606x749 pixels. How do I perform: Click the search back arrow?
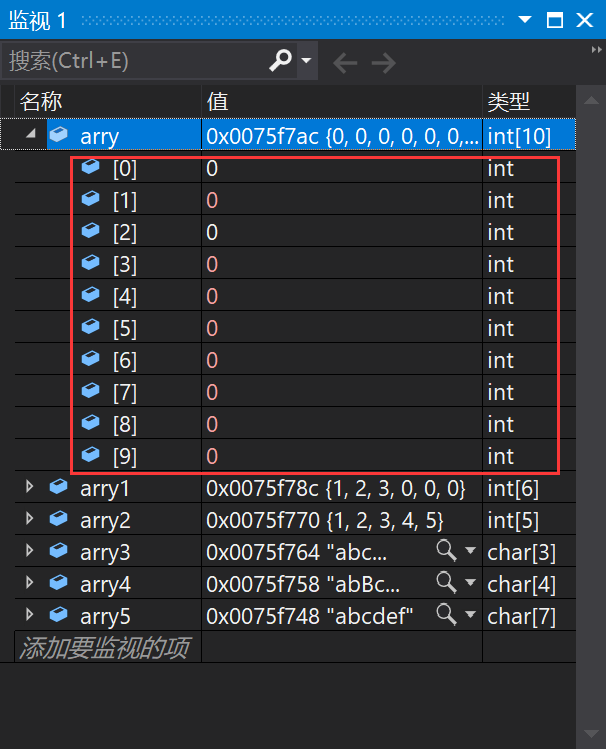click(345, 63)
